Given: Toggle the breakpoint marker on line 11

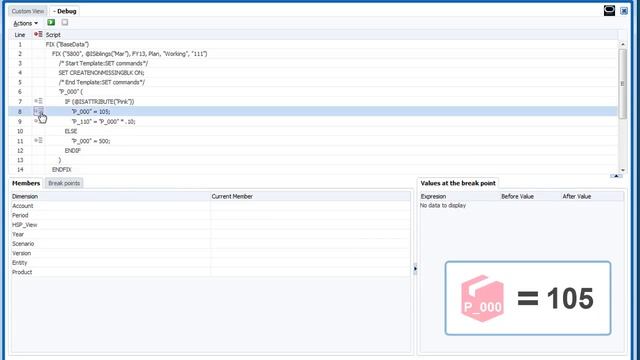Looking at the screenshot, I should tap(38, 140).
